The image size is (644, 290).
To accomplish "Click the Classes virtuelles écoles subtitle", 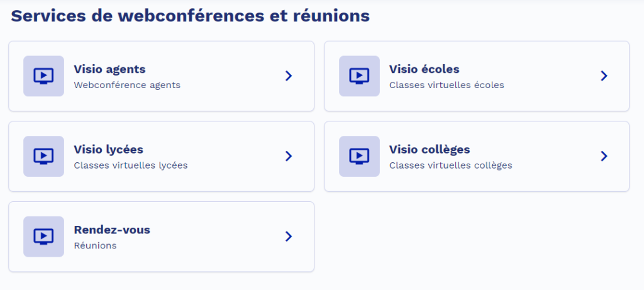I will click(447, 86).
